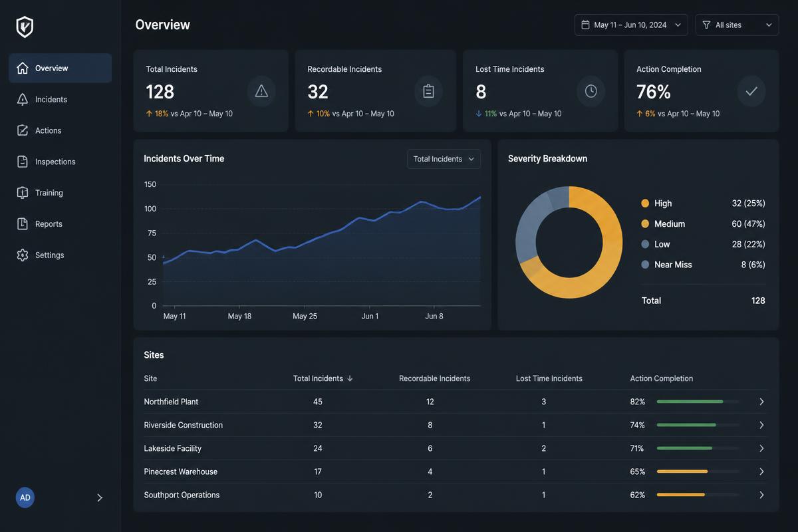The height and width of the screenshot is (532, 798).
Task: Click the calendar icon in date range picker
Action: [x=585, y=25]
